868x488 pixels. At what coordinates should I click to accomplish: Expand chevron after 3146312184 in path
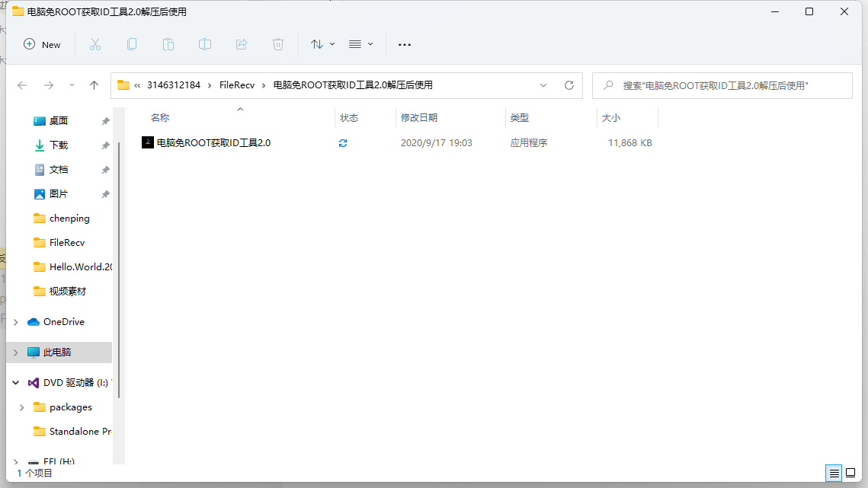coord(210,85)
